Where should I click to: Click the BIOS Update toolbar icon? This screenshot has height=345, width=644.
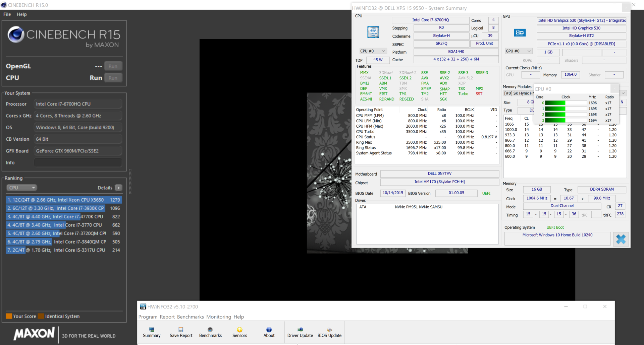tap(329, 332)
